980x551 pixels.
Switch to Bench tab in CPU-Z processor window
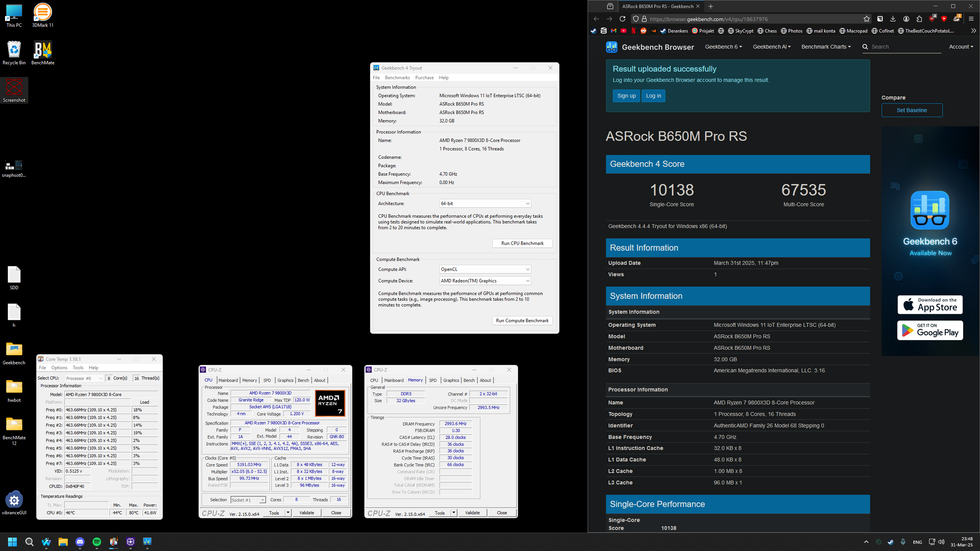coord(303,380)
